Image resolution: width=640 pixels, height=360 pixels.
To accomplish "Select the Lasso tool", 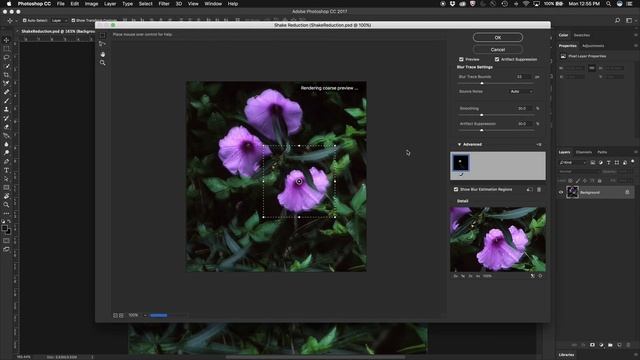I will [6, 57].
